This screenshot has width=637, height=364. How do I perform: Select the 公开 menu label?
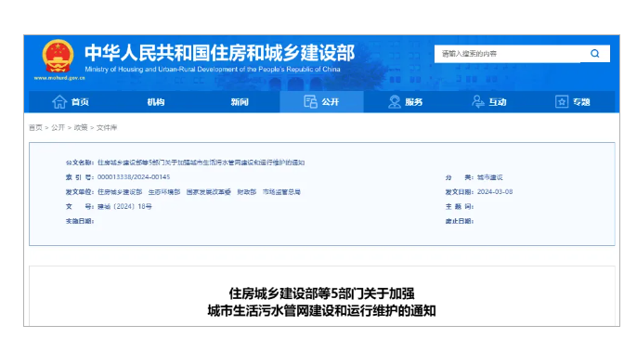click(331, 102)
